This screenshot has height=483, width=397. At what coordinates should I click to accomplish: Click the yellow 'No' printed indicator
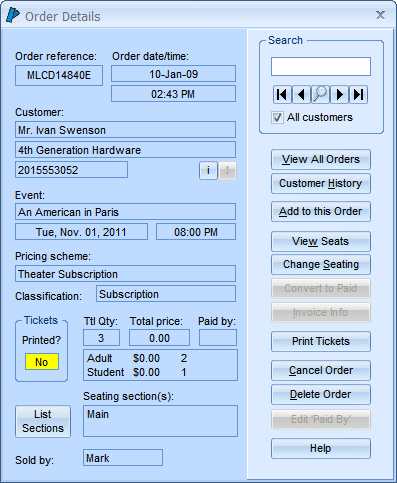click(42, 362)
